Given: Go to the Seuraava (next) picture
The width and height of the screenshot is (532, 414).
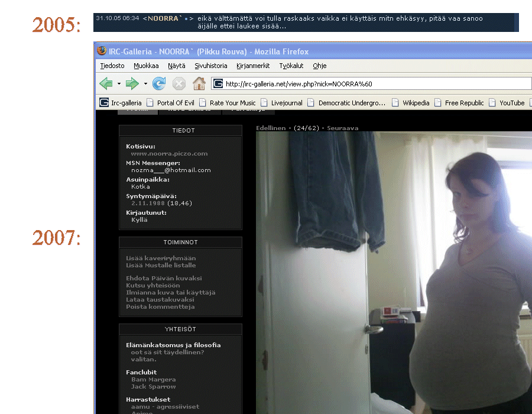Looking at the screenshot, I should click(x=343, y=128).
